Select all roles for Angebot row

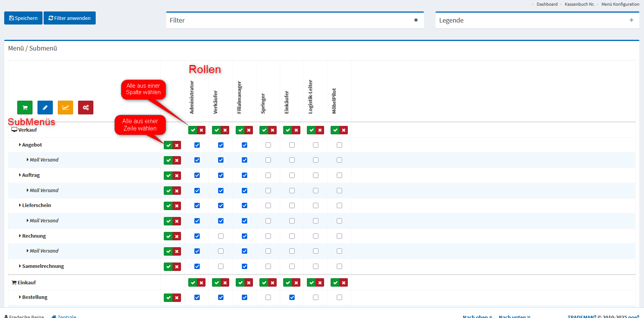click(x=168, y=145)
